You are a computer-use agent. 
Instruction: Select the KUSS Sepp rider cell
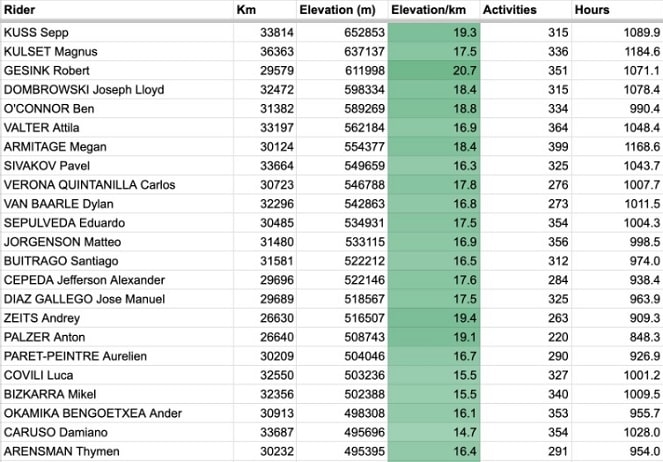[x=117, y=33]
